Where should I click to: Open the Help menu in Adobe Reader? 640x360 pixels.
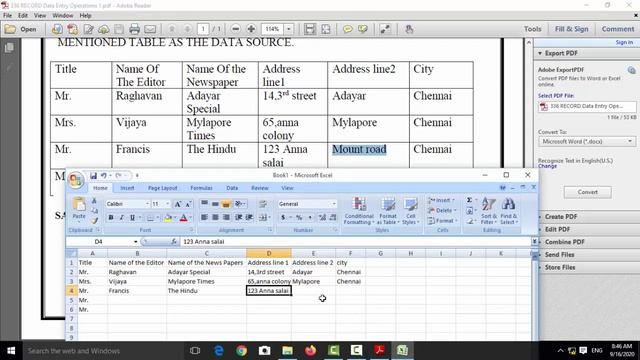click(x=85, y=16)
